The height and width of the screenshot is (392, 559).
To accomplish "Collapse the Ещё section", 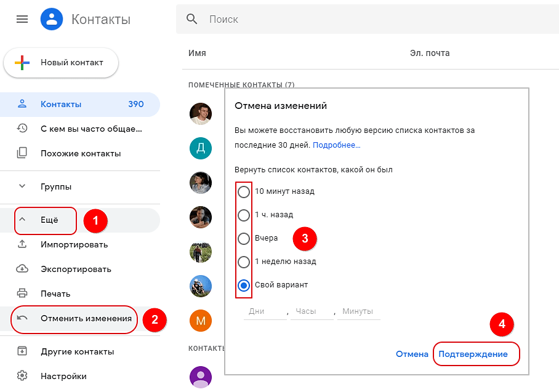I will pos(23,220).
